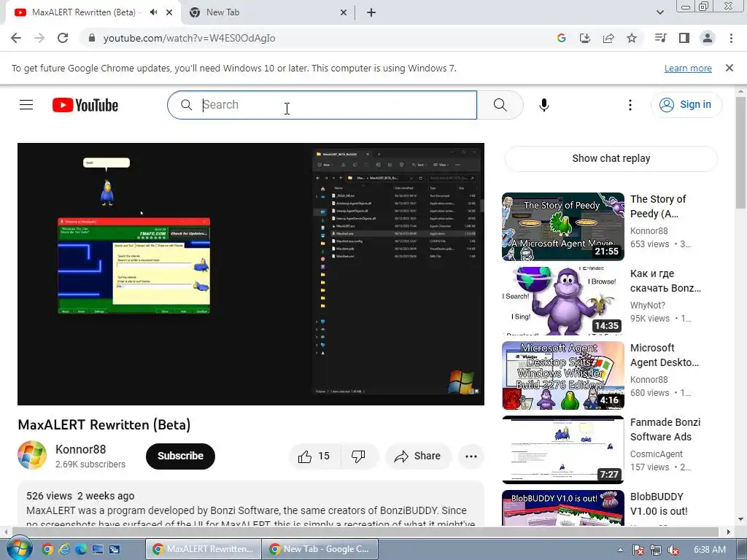Launch Internet Explorer from taskbar
The image size is (747, 560).
[x=64, y=550]
